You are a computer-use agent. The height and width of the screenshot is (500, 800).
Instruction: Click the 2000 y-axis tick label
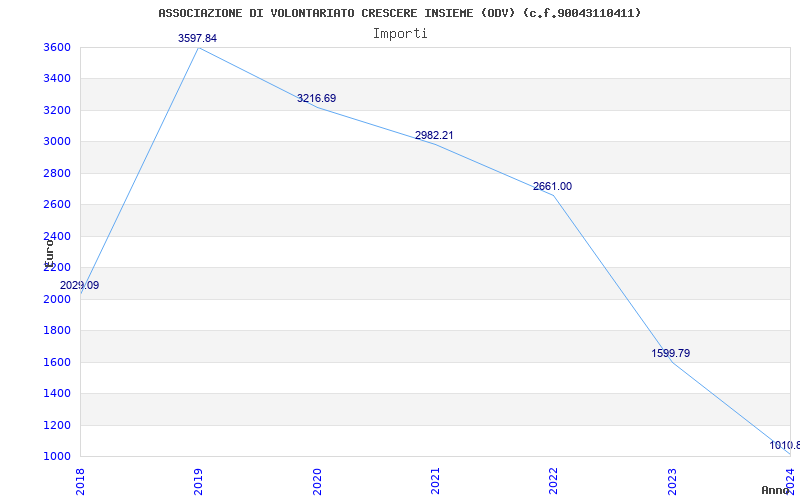(x=57, y=299)
